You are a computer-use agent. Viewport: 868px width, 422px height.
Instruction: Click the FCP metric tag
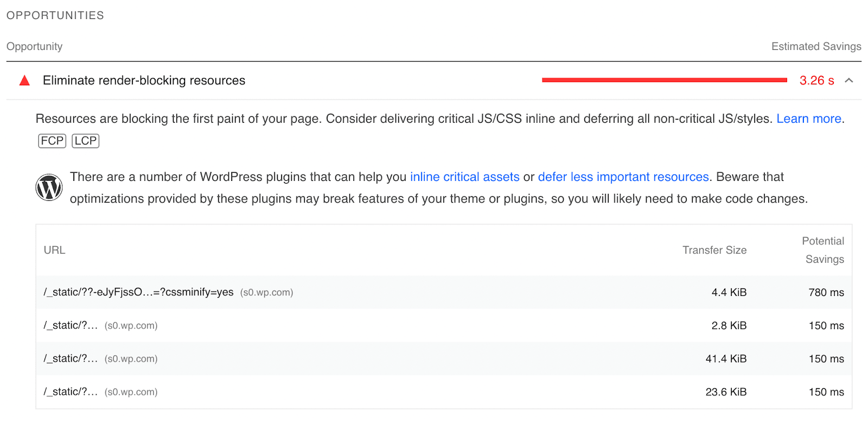(x=52, y=141)
